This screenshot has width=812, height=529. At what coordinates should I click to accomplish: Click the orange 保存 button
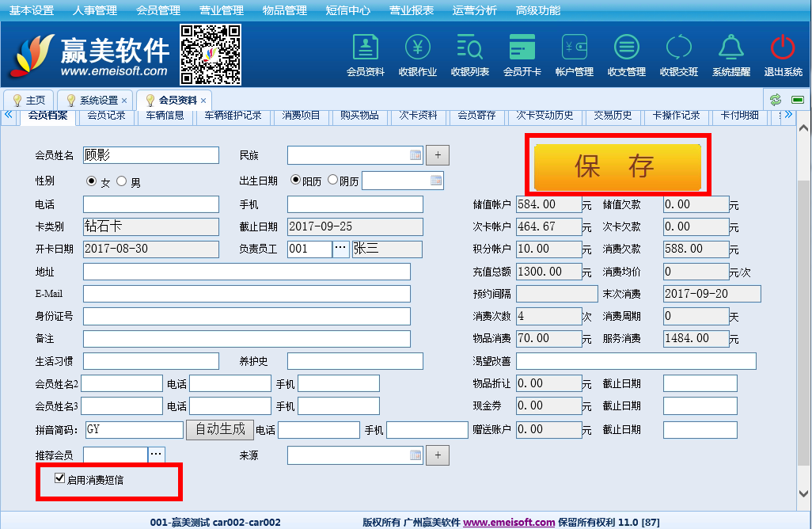[617, 166]
